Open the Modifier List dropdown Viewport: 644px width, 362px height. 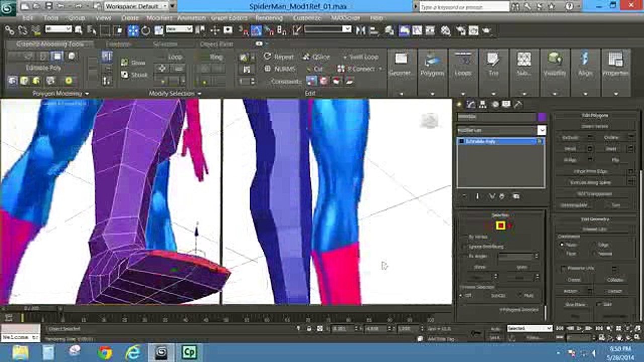(501, 130)
